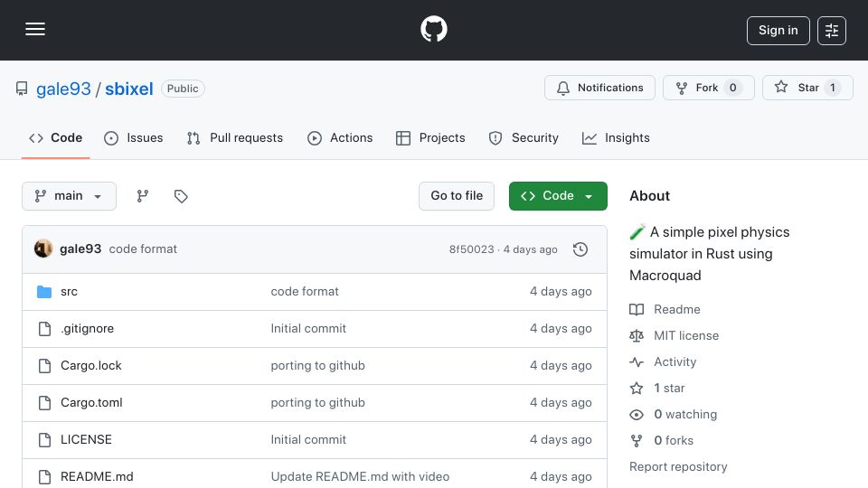Open '0 watching' link
Screen dimensions: 868x488
(673, 415)
